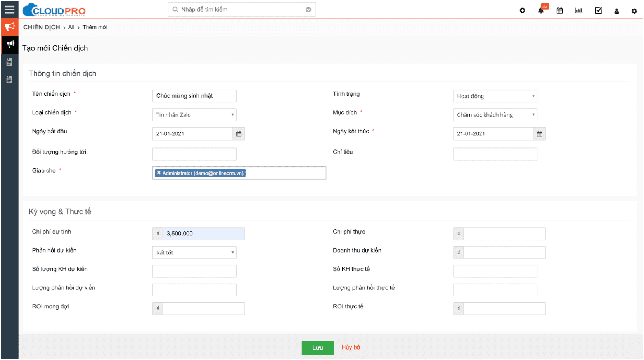Click the Ngày kết thúc date field

(x=493, y=134)
